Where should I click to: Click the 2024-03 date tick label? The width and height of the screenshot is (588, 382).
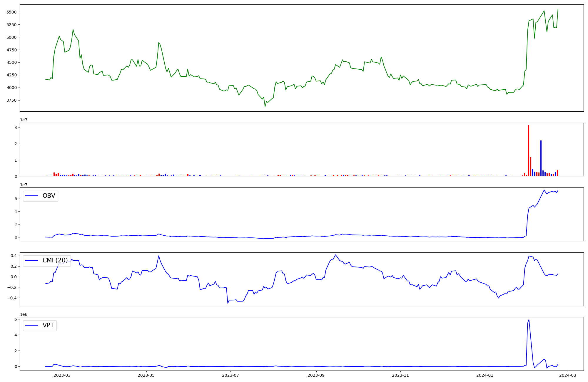pos(567,375)
